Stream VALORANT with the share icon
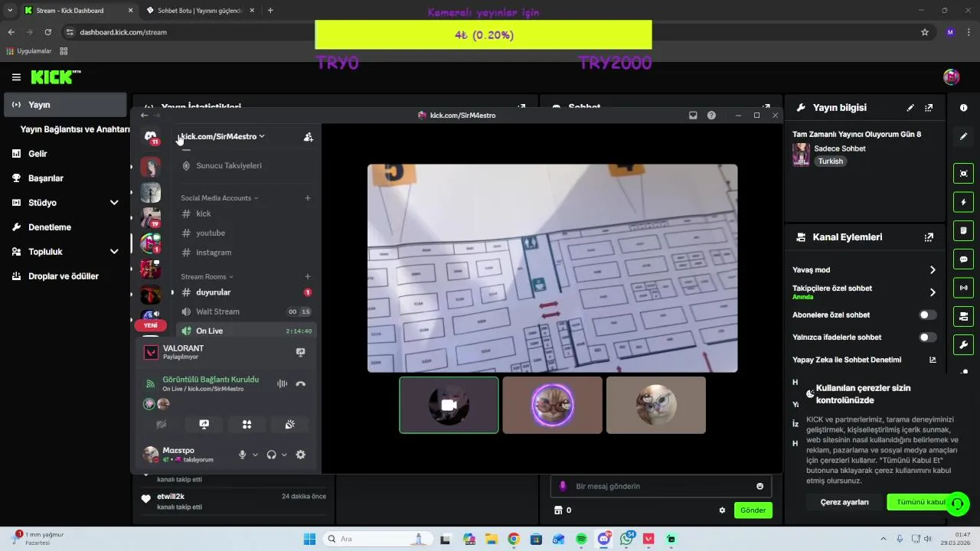 pyautogui.click(x=300, y=352)
